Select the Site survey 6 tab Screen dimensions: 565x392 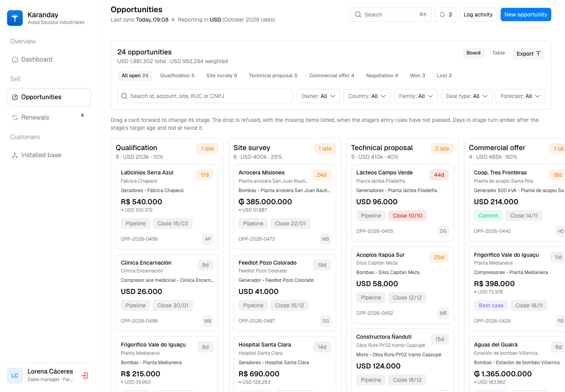click(x=222, y=76)
